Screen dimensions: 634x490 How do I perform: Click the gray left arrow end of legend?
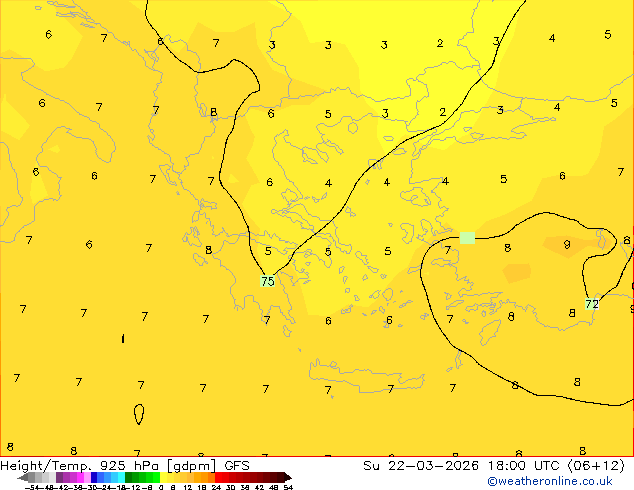[23, 477]
